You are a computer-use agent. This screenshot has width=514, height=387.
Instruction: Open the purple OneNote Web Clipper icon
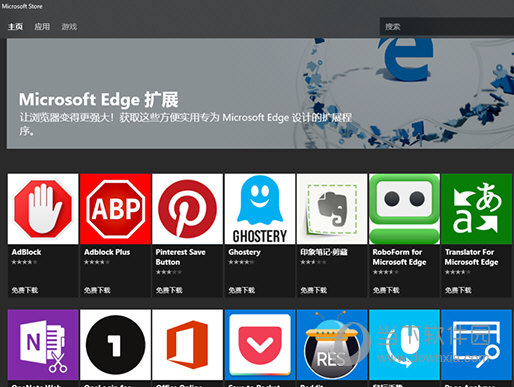pos(43,345)
